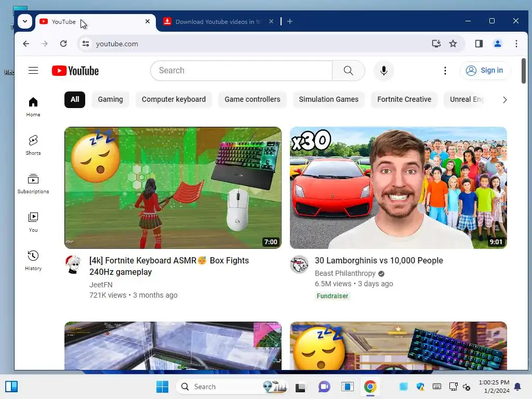Viewport: 532px width, 399px height.
Task: Open YouTube settings three-dot menu
Action: pos(445,71)
